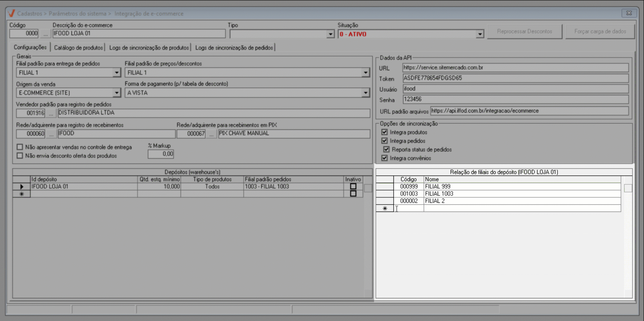Open lookup beside PIX rede code 000067
The image size is (644, 321).
211,134
